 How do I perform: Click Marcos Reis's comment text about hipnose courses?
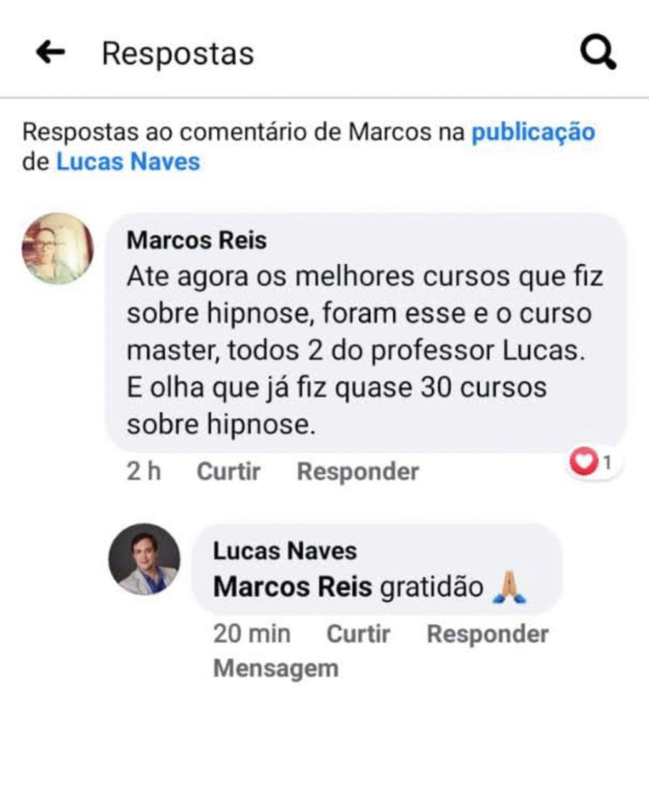[365, 350]
